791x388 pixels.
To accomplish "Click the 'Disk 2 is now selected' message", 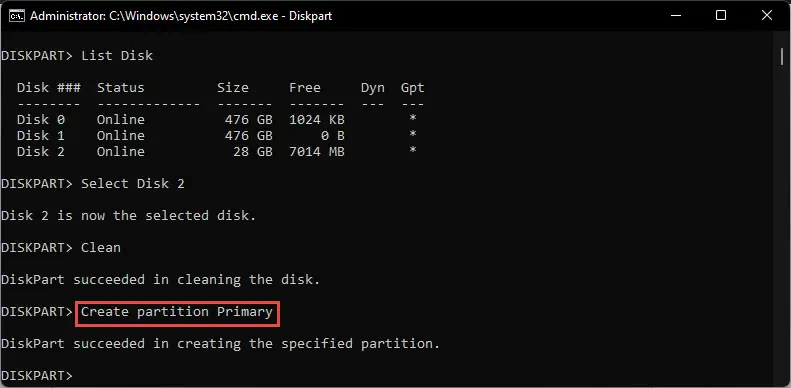I will click(x=129, y=216).
